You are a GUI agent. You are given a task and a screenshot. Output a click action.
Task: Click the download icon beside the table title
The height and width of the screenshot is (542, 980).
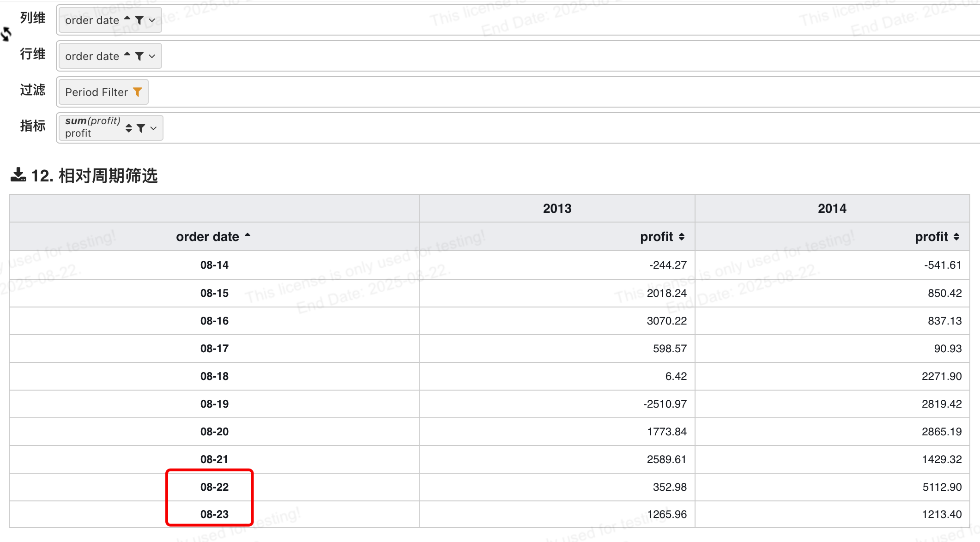[18, 175]
